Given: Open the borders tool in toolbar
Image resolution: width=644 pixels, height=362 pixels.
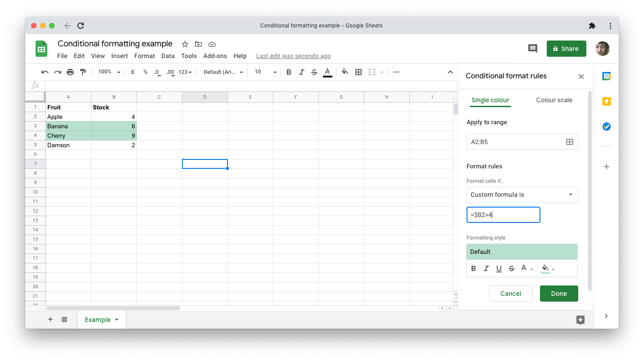Looking at the screenshot, I should (358, 72).
